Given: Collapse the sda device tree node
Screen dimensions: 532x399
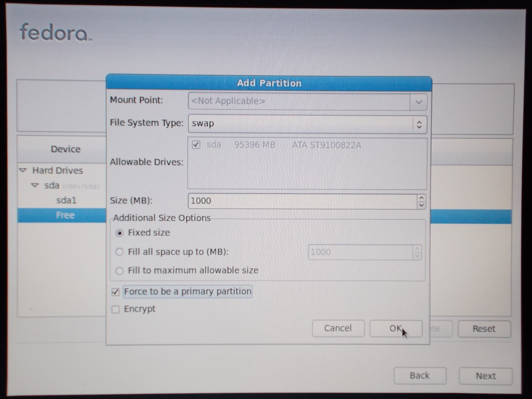Looking at the screenshot, I should click(35, 185).
